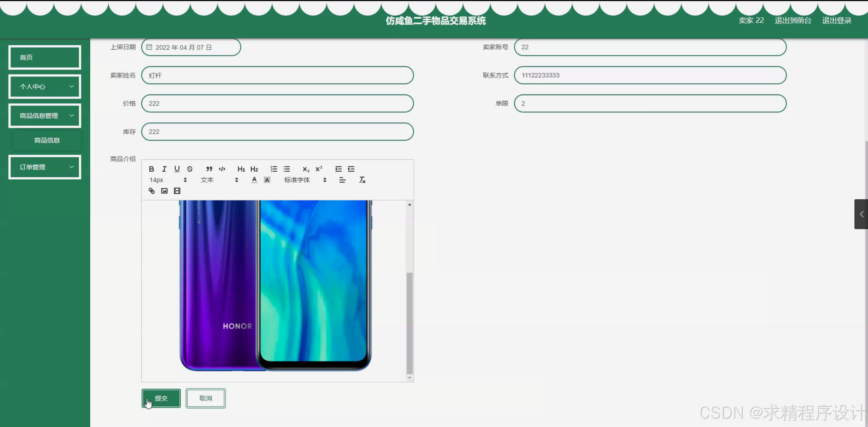Insert a code block
868x427 pixels.
[x=222, y=169]
